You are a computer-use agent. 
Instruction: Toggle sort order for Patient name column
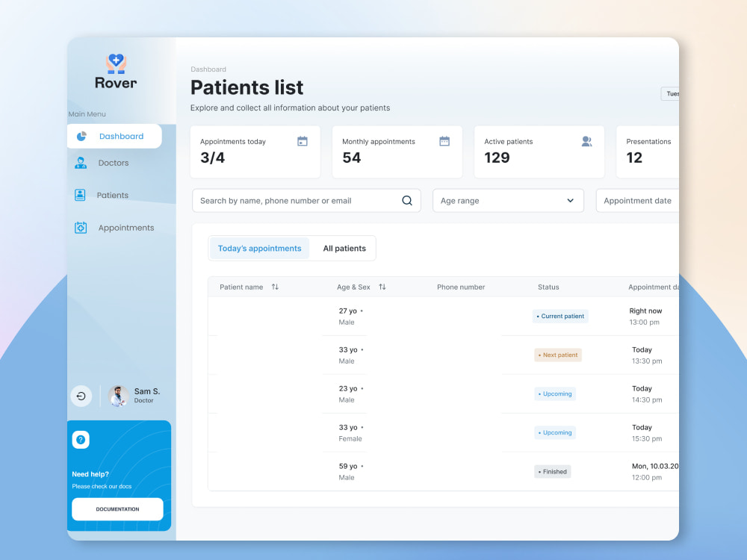pos(274,287)
